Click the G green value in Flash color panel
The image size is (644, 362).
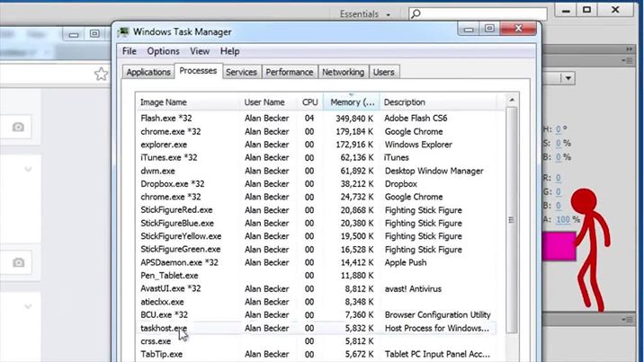(x=559, y=191)
